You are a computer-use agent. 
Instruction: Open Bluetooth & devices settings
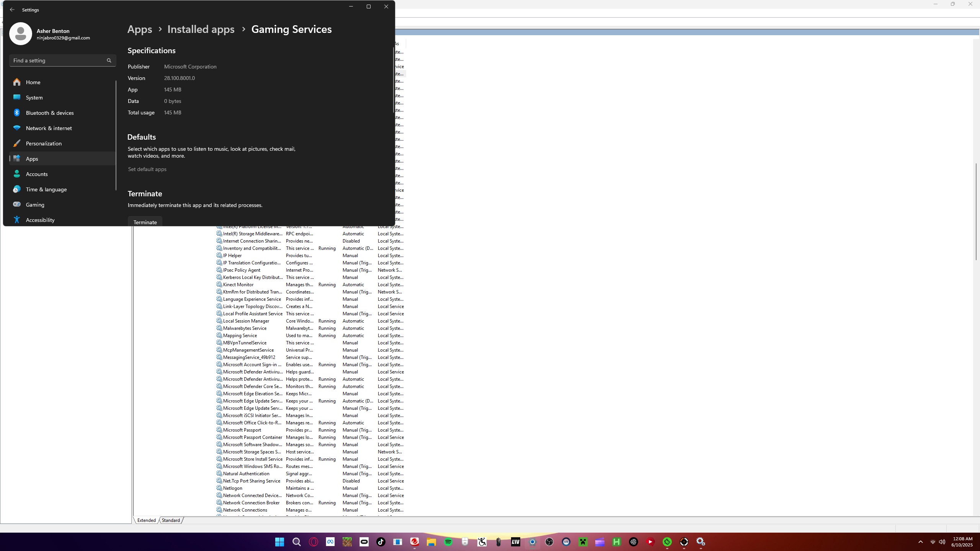pos(49,113)
